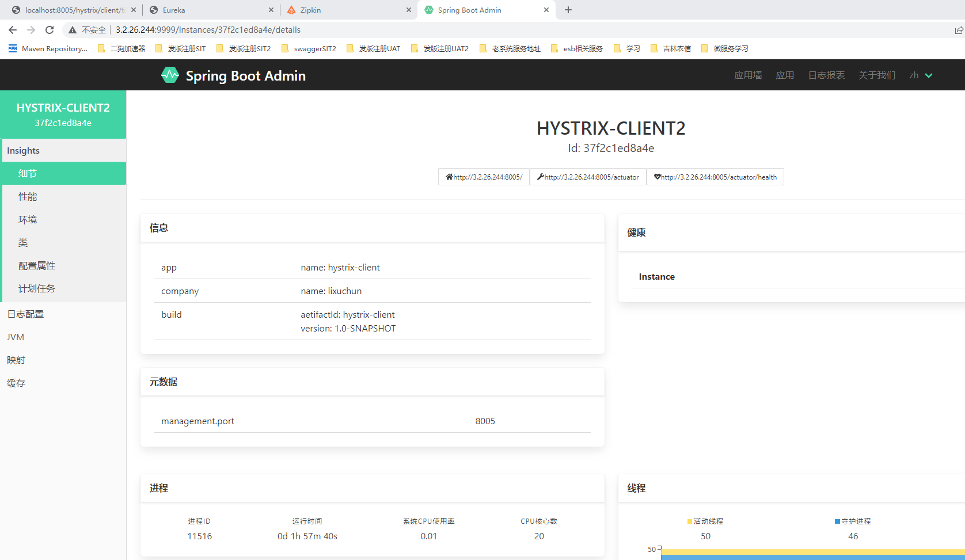Expand the zh language dropdown
Viewport: 965px width, 560px height.
pos(921,75)
